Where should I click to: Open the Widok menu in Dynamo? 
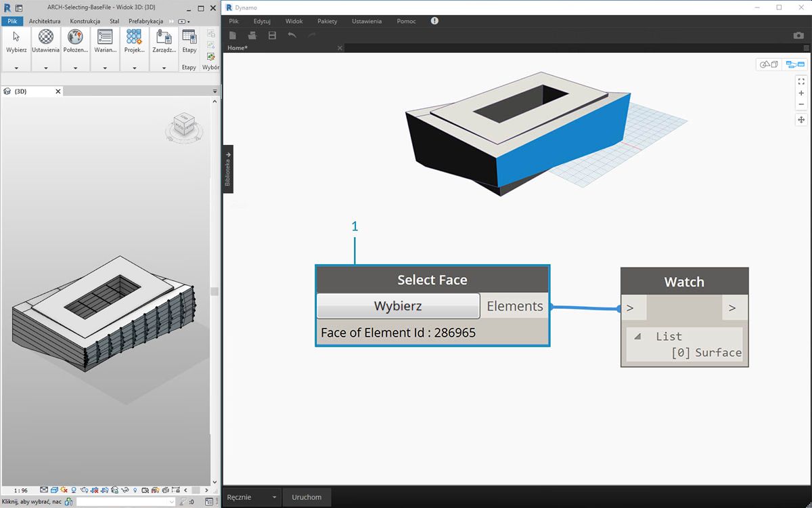point(294,21)
